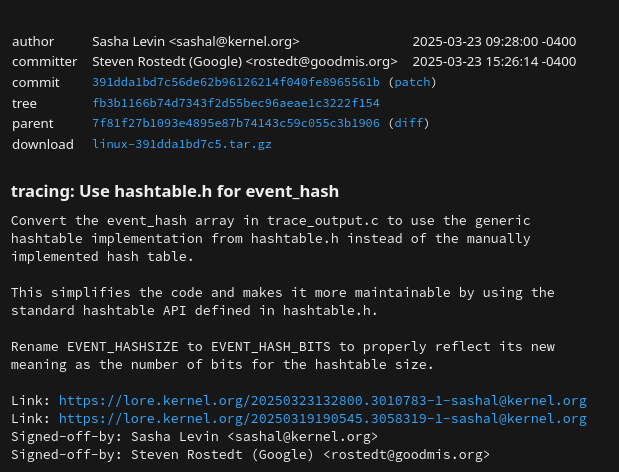
Task: Click the "diff" link beside parent
Action: pos(408,124)
